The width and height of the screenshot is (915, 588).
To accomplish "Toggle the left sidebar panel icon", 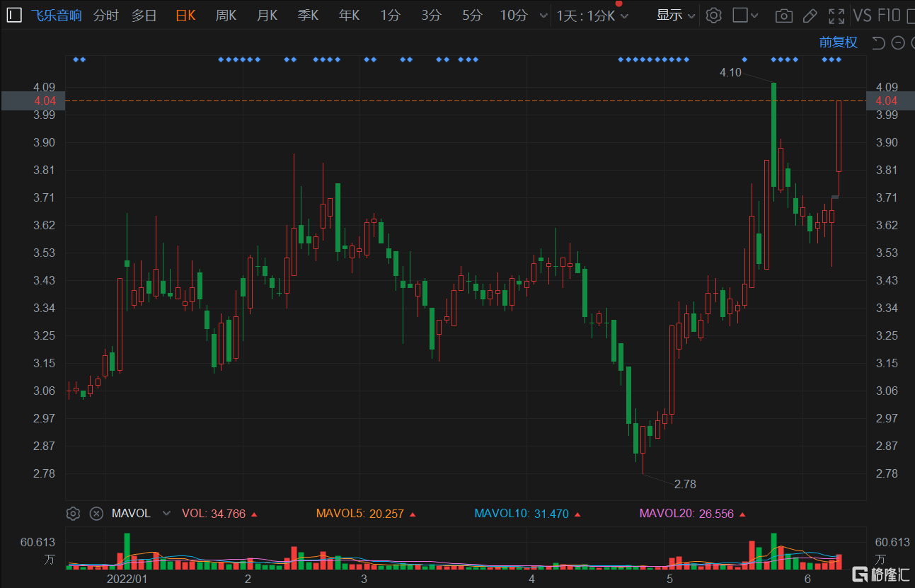I will 13,16.
